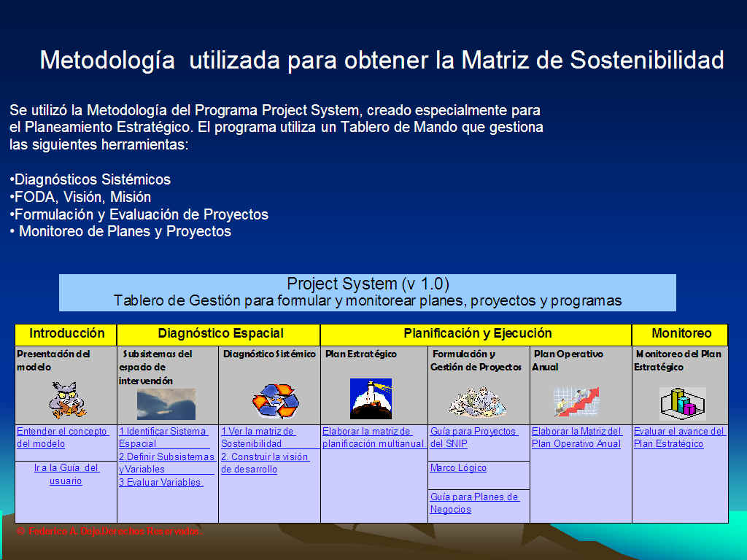747x560 pixels.
Task: Click bullet 'Monitoreo de Planes y Proyectos'
Action: [x=120, y=231]
